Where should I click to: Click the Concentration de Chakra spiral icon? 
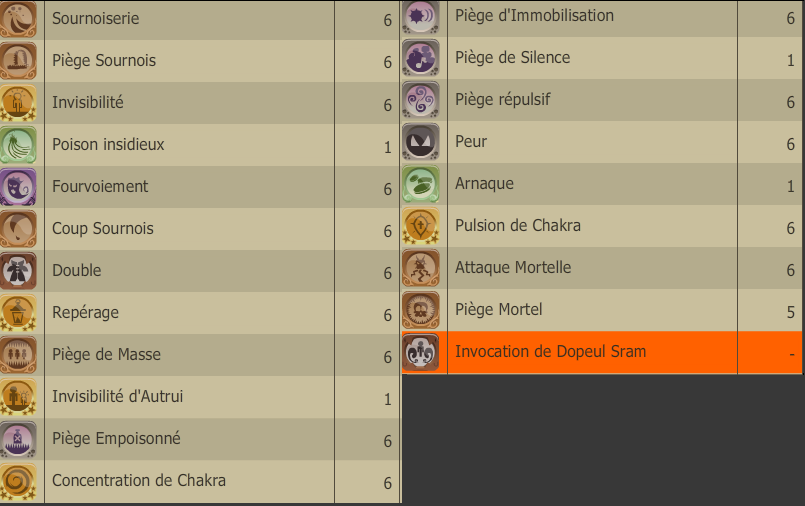point(18,481)
